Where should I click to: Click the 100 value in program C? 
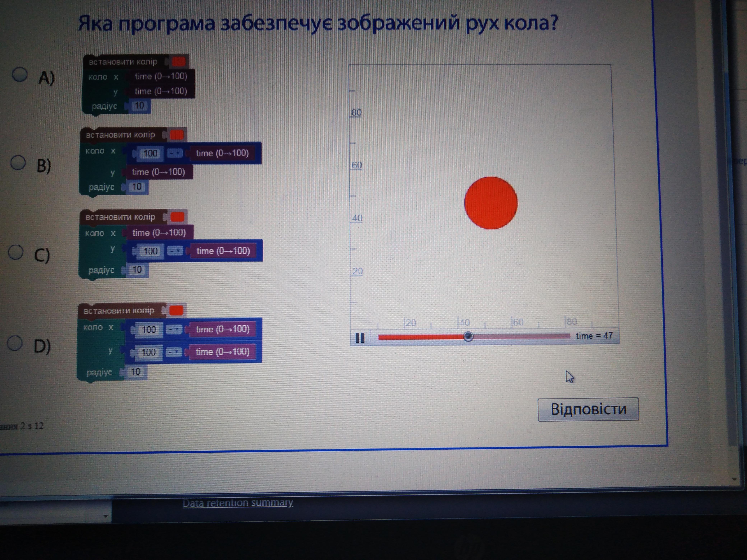[150, 251]
